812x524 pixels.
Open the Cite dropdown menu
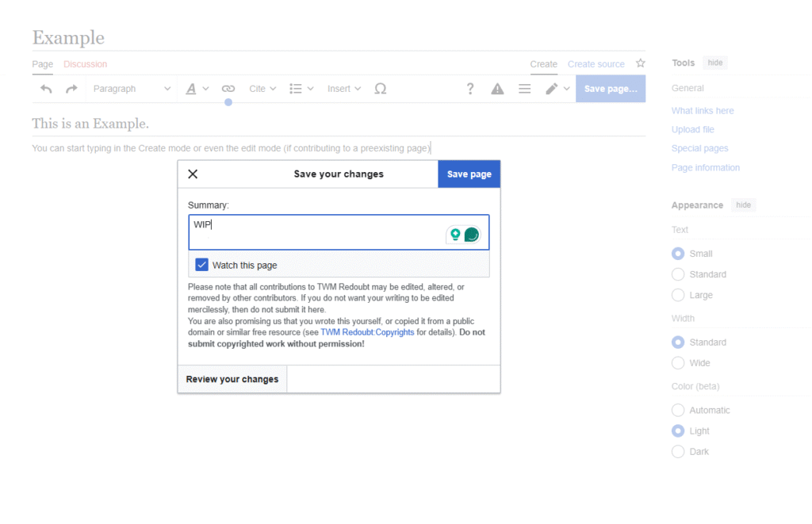point(262,89)
